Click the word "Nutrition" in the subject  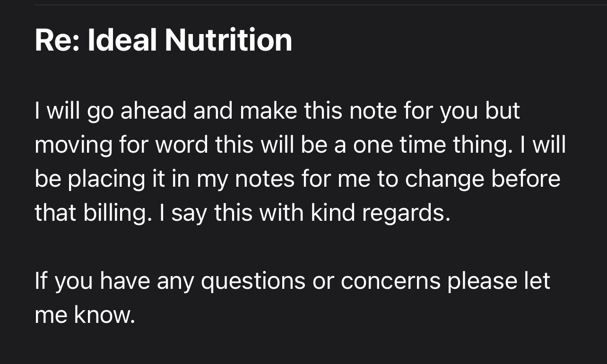[228, 40]
